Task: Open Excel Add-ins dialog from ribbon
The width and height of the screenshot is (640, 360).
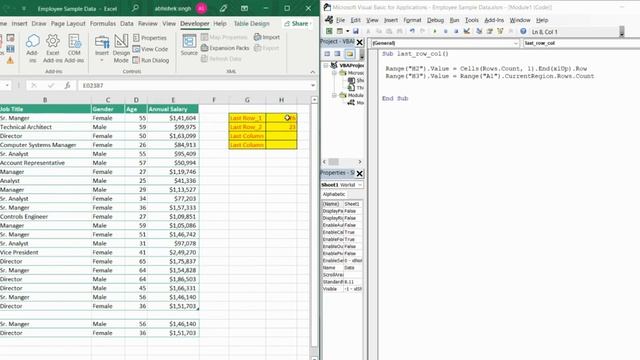Action: click(x=53, y=49)
